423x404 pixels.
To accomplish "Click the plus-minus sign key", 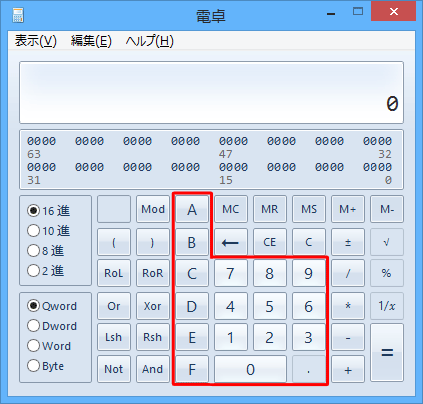I will [348, 242].
